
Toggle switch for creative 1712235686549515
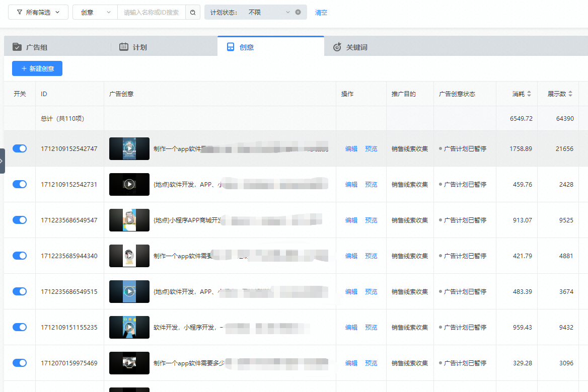click(20, 291)
